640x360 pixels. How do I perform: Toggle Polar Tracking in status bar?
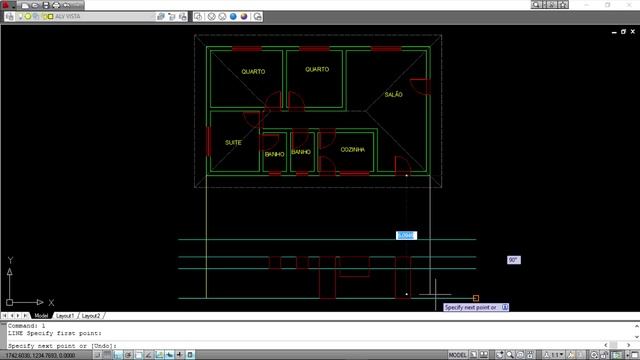pyautogui.click(x=128, y=355)
